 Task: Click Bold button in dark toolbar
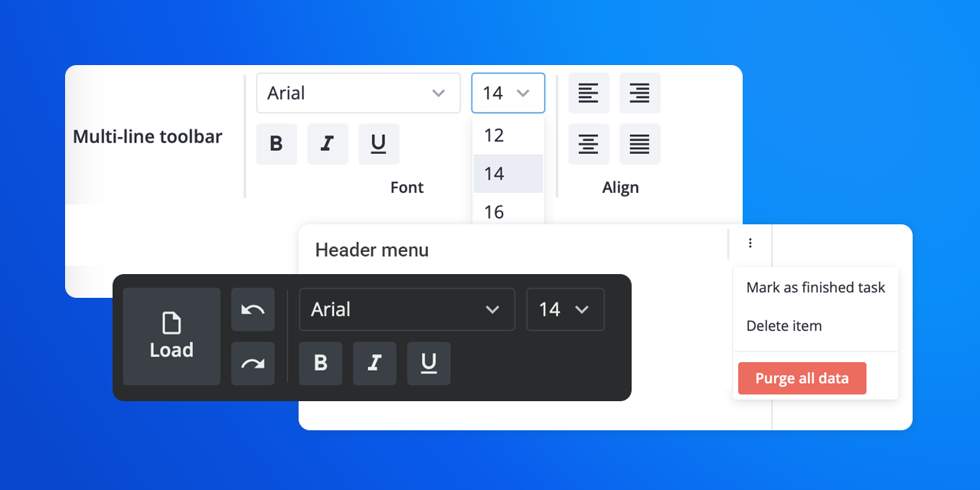click(321, 364)
